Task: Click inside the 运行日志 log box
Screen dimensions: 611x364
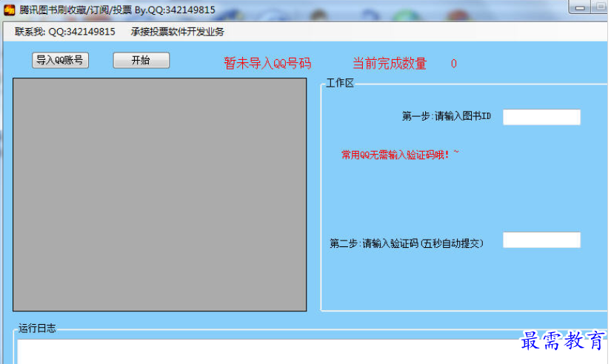Action: point(312,351)
